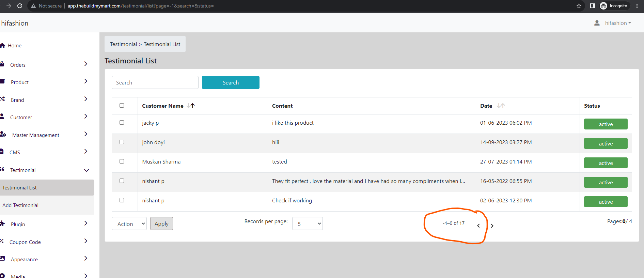Reload the browser page
Image resolution: width=644 pixels, height=278 pixels.
[20, 6]
